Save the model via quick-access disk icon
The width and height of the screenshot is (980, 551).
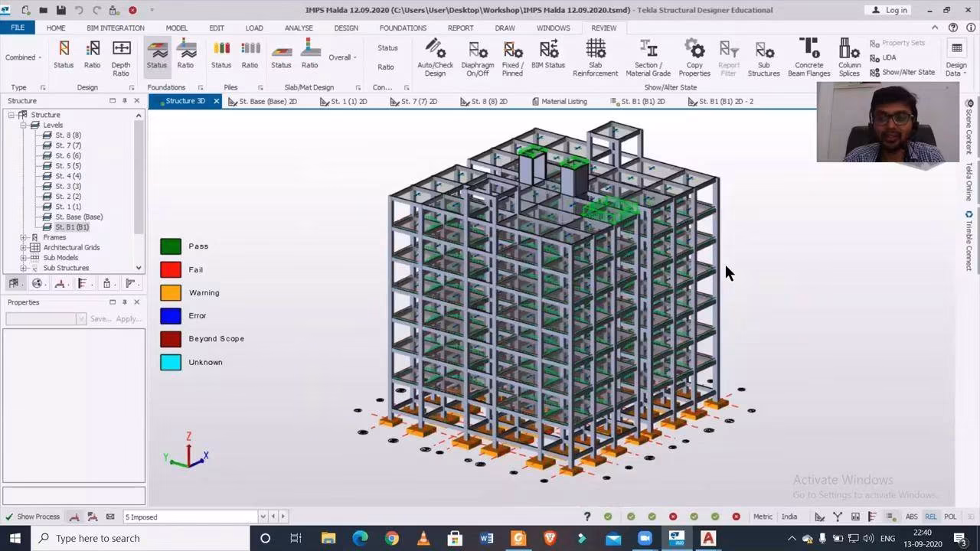(x=61, y=10)
